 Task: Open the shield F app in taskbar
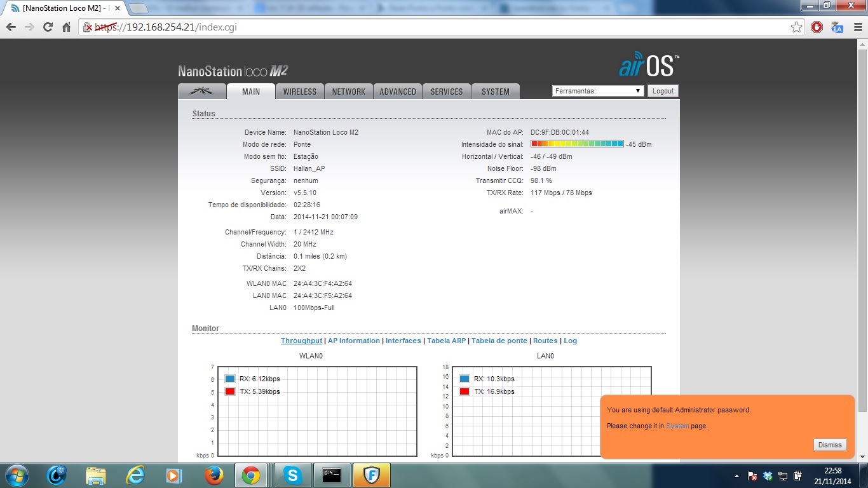click(x=371, y=475)
